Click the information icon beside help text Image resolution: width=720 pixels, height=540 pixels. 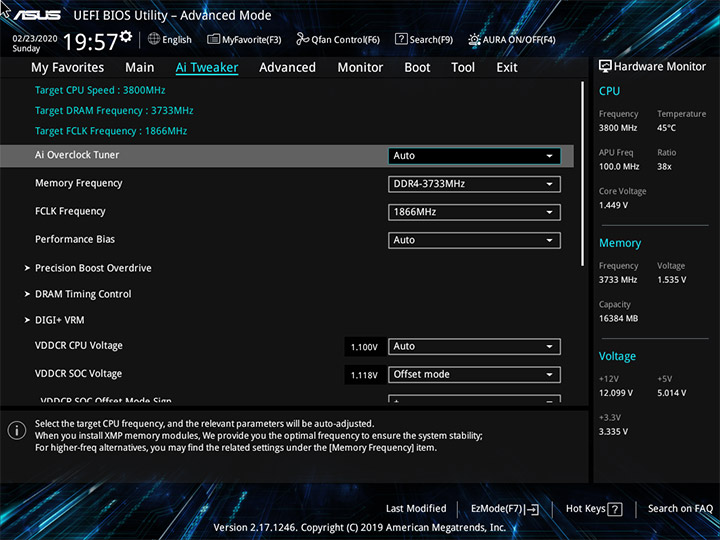pyautogui.click(x=17, y=431)
